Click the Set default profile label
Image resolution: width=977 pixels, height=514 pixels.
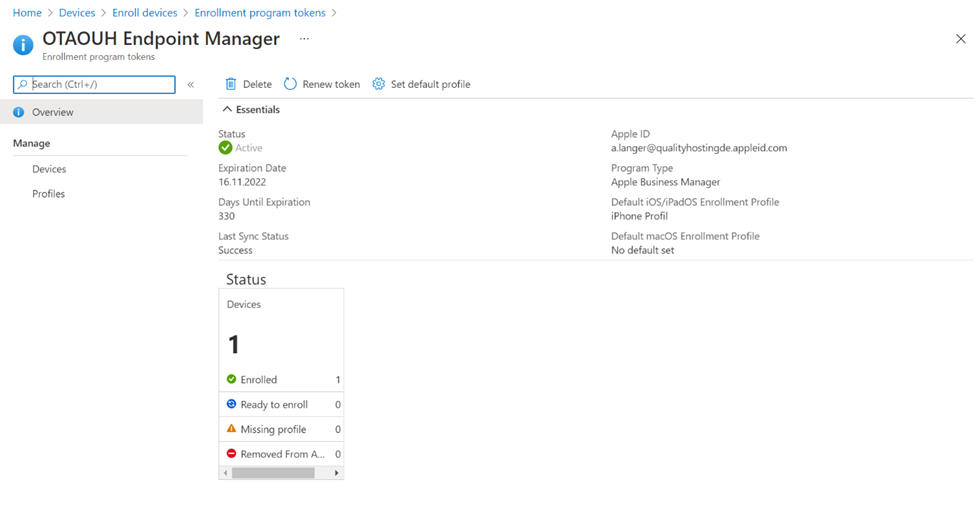pyautogui.click(x=431, y=84)
